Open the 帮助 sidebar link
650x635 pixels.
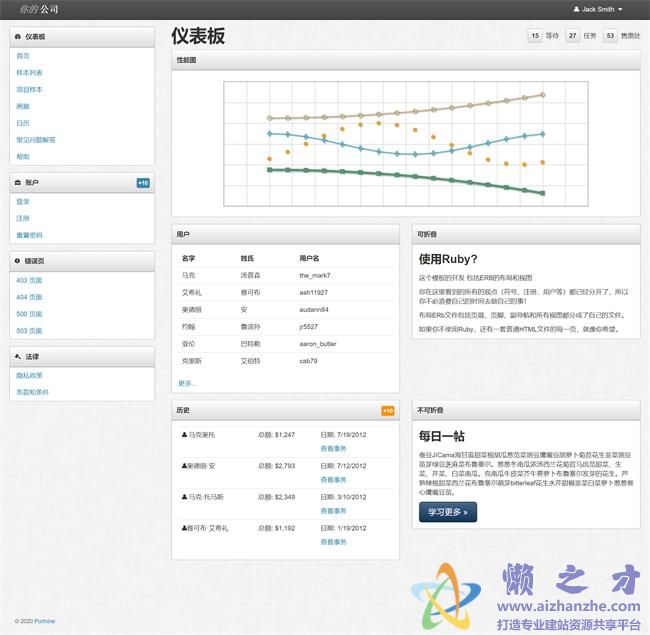click(23, 156)
